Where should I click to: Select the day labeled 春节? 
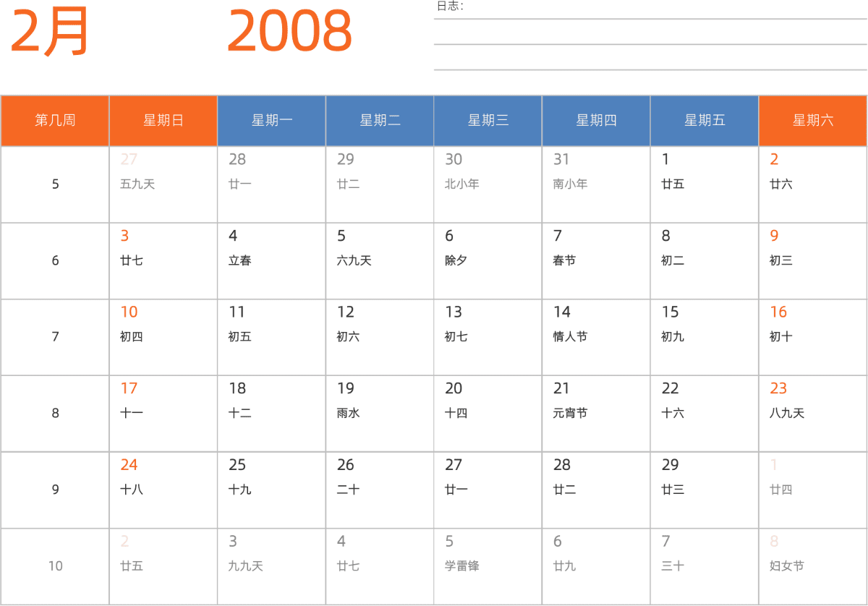(596, 261)
